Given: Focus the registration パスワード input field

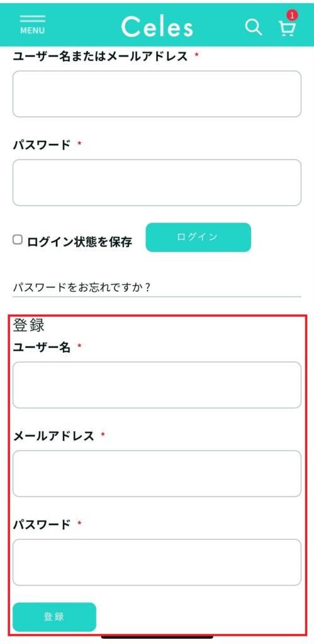Looking at the screenshot, I should (x=157, y=562).
